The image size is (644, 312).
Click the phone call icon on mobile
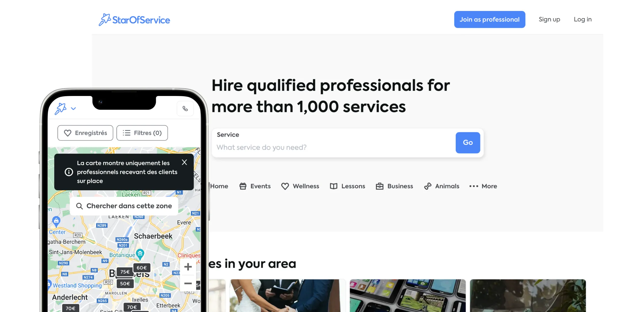pyautogui.click(x=185, y=108)
